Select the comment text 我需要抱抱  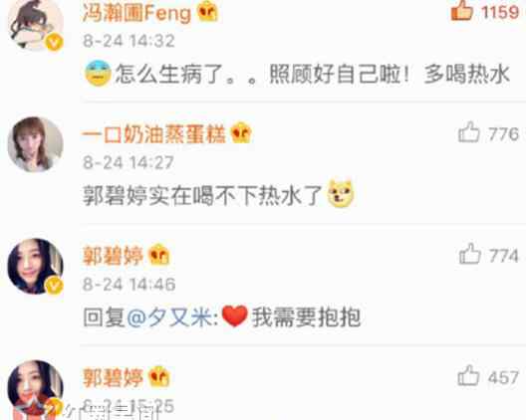coord(306,317)
